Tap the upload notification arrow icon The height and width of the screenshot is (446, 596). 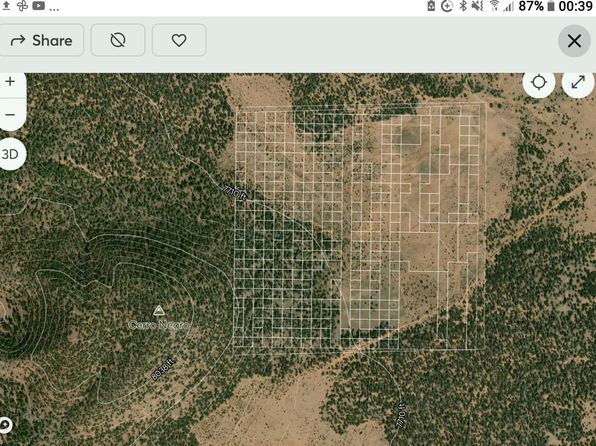pyautogui.click(x=6, y=6)
